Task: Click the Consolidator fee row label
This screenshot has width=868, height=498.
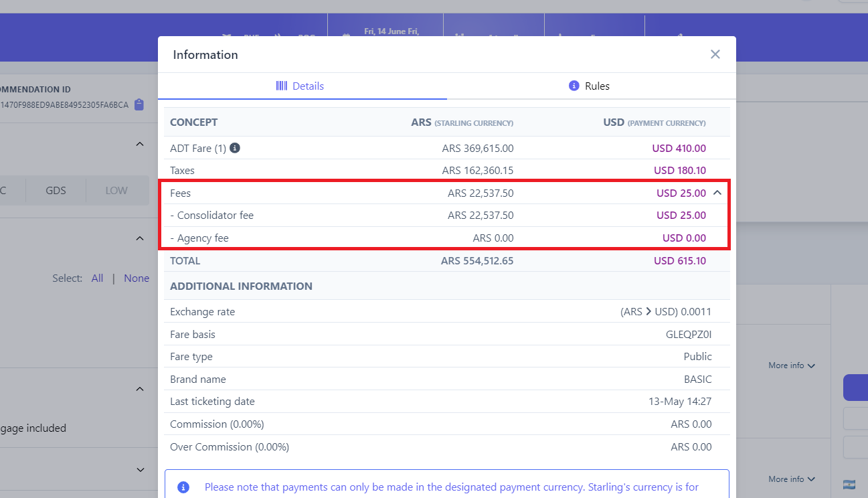Action: click(212, 216)
